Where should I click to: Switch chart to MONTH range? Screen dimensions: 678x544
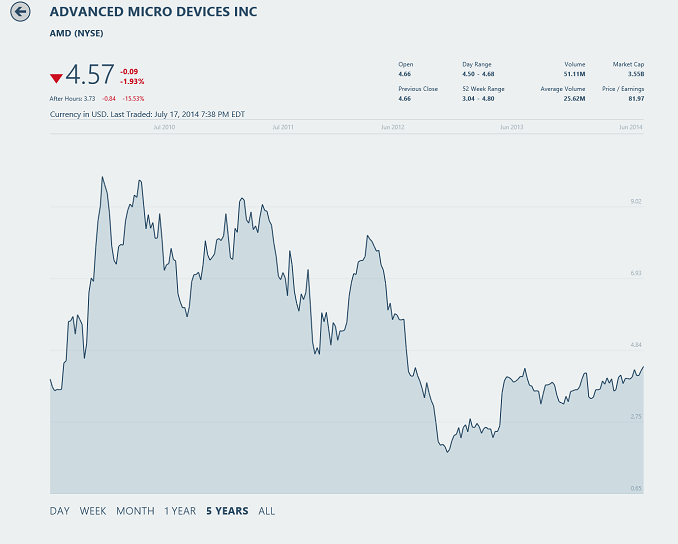135,511
